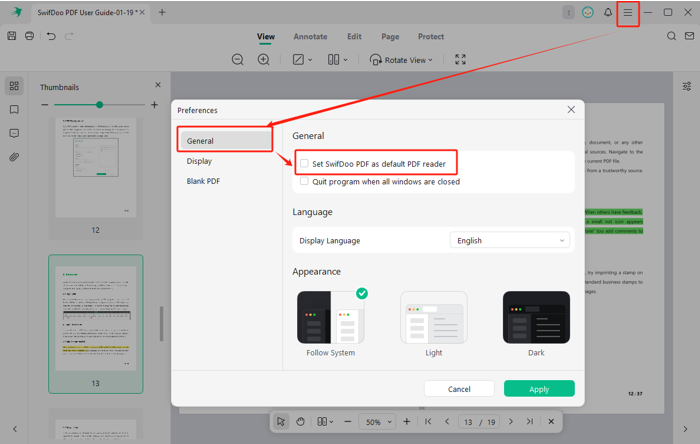Image resolution: width=700 pixels, height=444 pixels.
Task: Close the SwifDoo PDF User Guide tab
Action: (x=142, y=12)
